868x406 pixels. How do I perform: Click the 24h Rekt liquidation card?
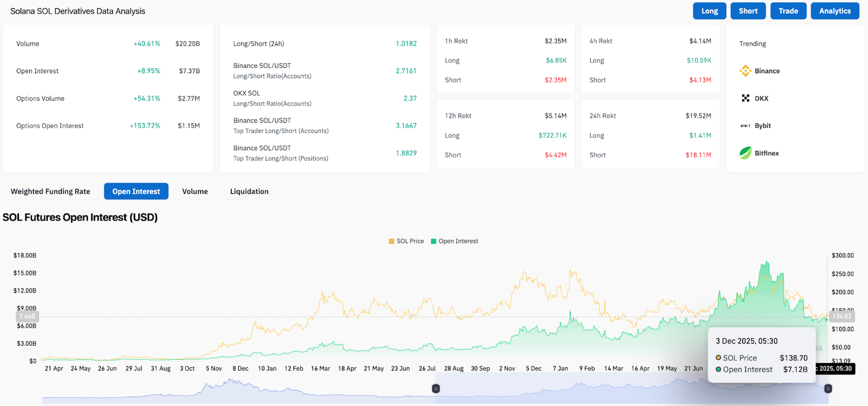click(x=650, y=135)
